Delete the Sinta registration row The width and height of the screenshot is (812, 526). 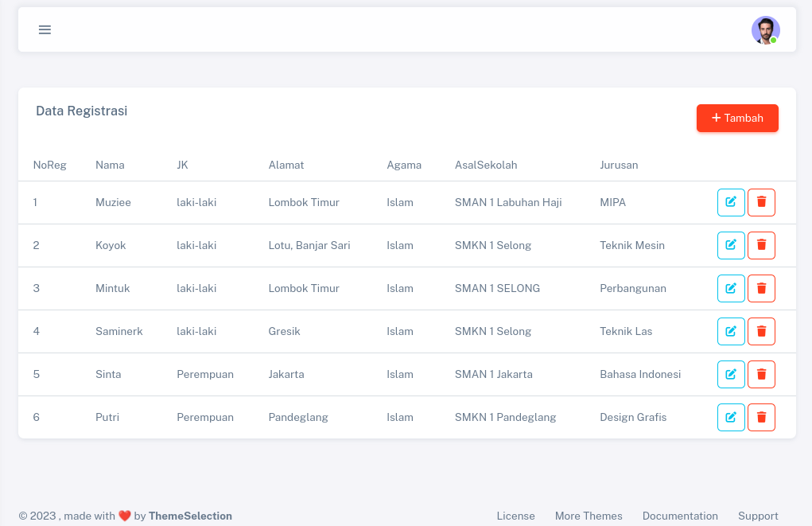tap(761, 374)
